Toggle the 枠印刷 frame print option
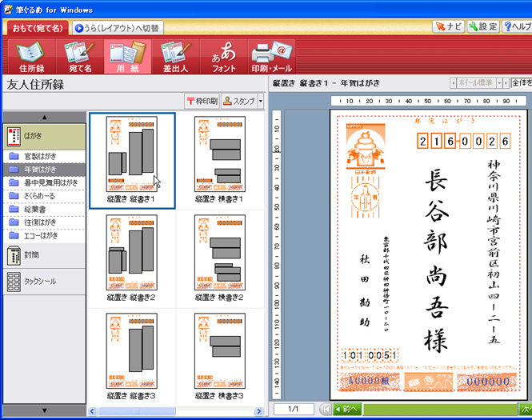This screenshot has width=532, height=420. [x=202, y=101]
